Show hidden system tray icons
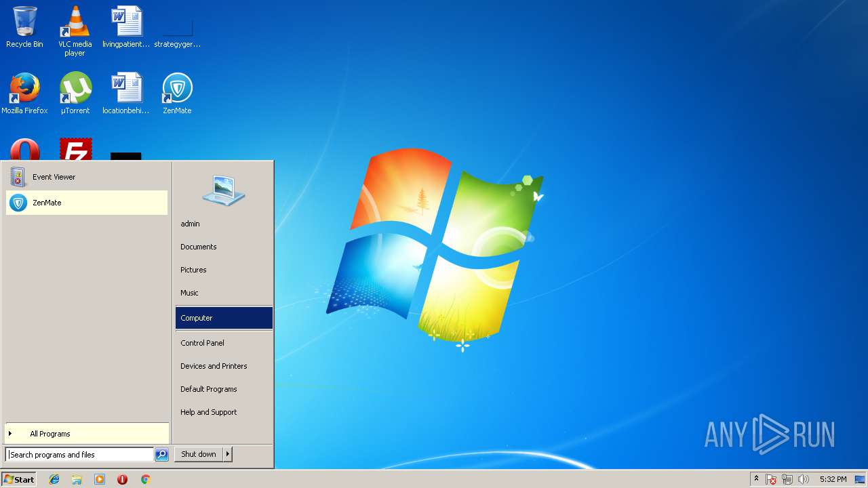This screenshot has height=488, width=868. click(x=756, y=479)
